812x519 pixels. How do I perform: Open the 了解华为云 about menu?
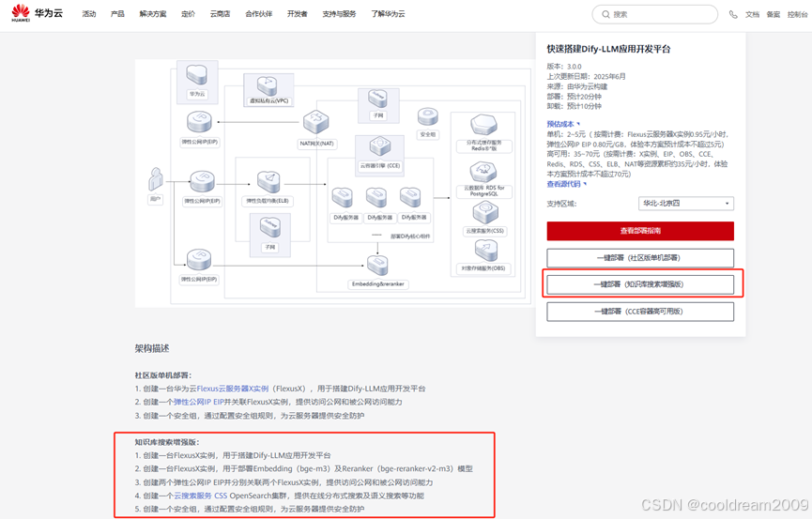coord(388,14)
